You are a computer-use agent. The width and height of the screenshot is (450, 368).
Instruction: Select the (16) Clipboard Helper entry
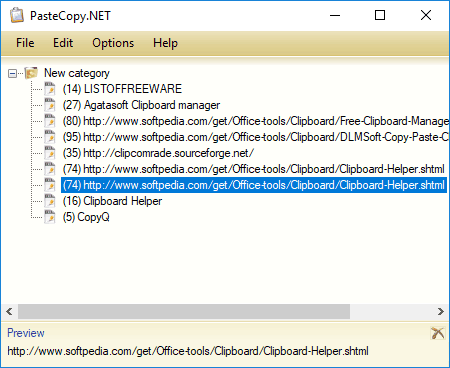click(112, 201)
